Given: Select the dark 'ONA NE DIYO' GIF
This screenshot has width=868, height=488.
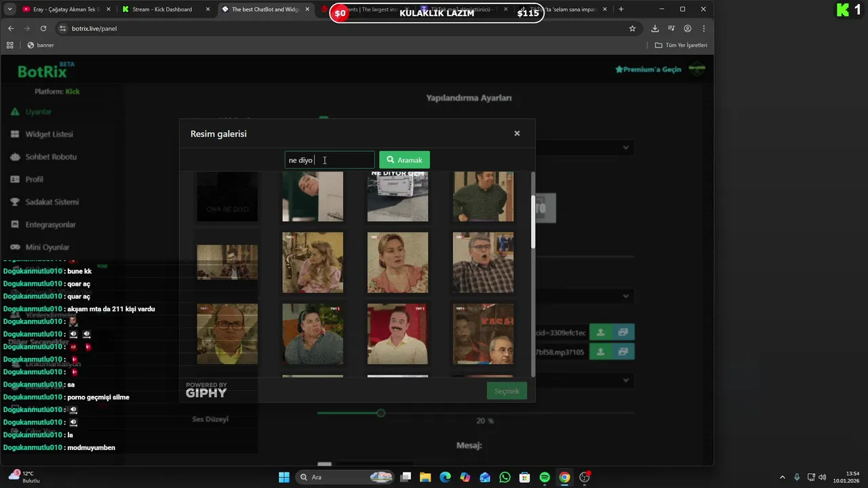Looking at the screenshot, I should 227,196.
